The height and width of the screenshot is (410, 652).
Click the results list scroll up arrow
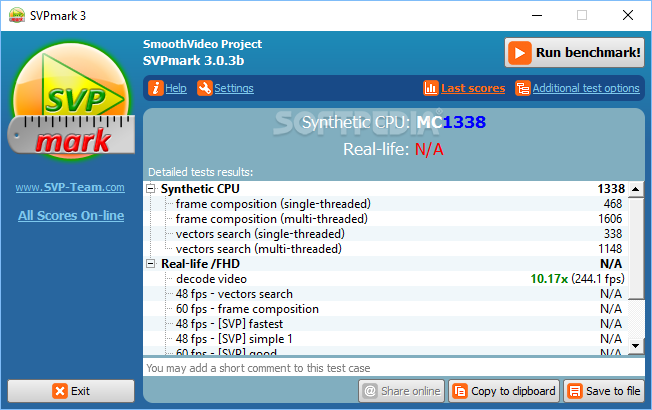(x=635, y=189)
